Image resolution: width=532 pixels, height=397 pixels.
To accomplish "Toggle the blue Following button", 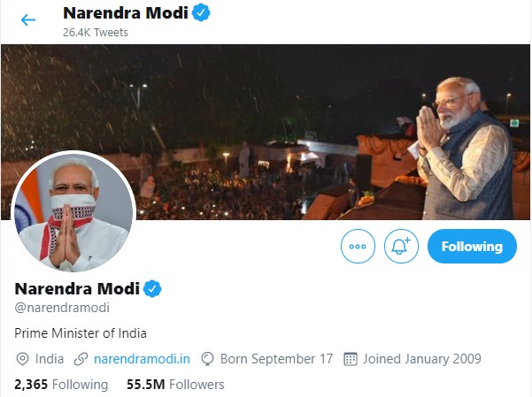I will point(471,246).
